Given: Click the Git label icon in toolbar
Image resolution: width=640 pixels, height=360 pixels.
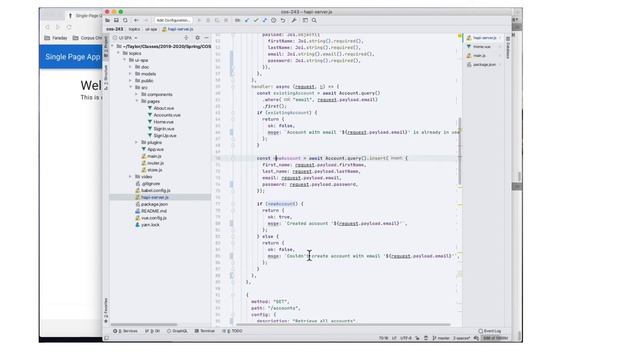Looking at the screenshot, I should click(237, 20).
